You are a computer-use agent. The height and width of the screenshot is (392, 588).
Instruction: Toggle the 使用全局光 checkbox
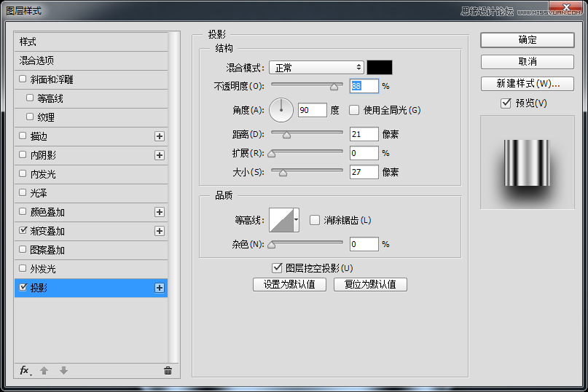tap(354, 110)
